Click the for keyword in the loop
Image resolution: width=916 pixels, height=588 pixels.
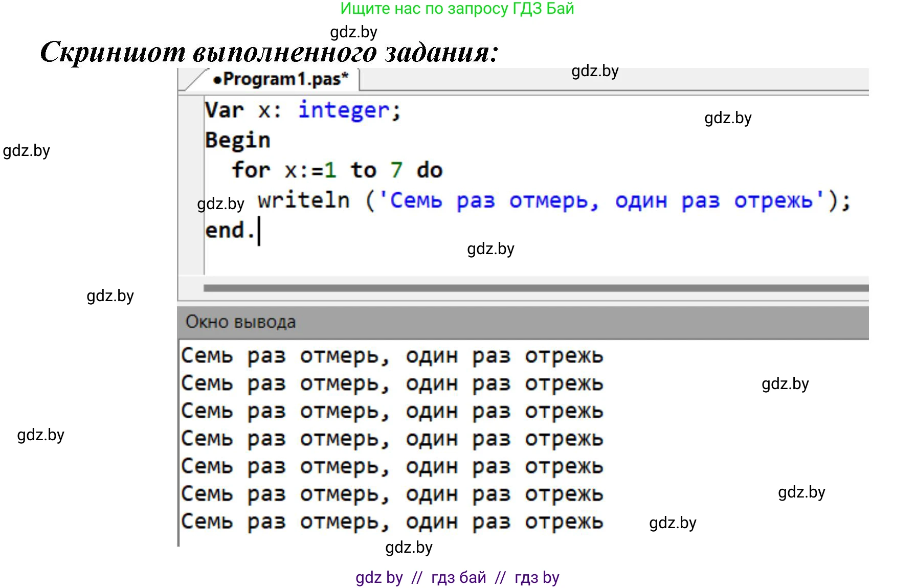click(x=251, y=170)
